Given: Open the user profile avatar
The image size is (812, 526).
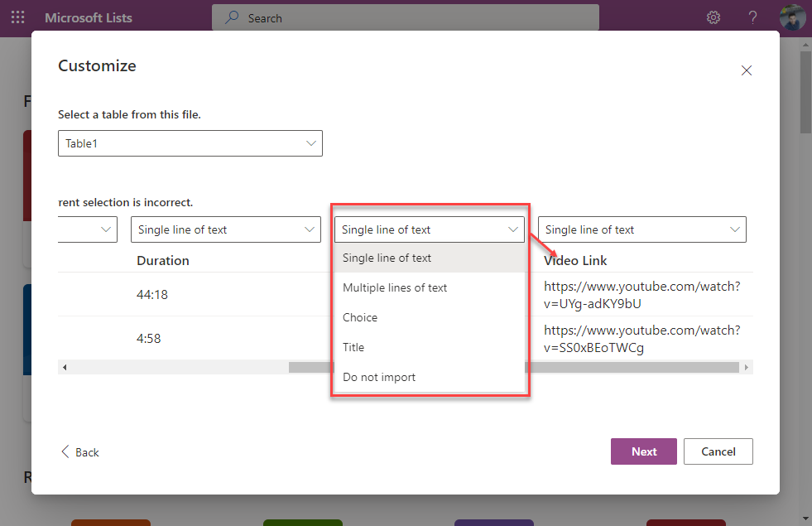Looking at the screenshot, I should coord(792,17).
